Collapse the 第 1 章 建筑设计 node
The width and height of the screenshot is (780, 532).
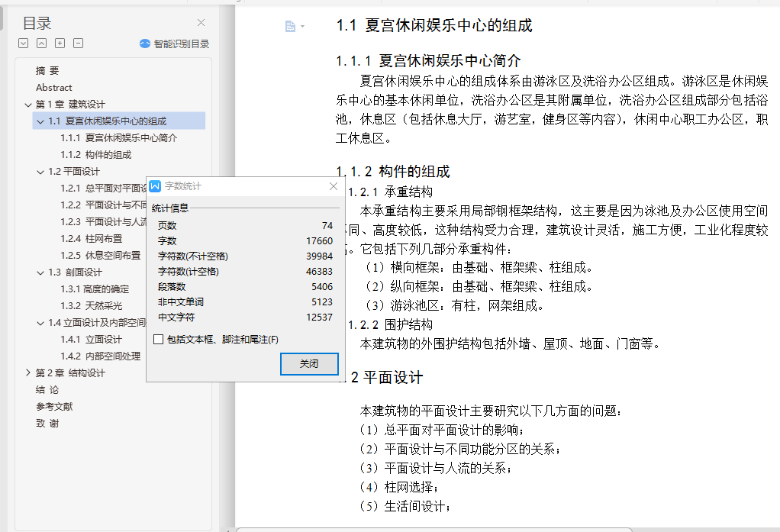pyautogui.click(x=27, y=105)
